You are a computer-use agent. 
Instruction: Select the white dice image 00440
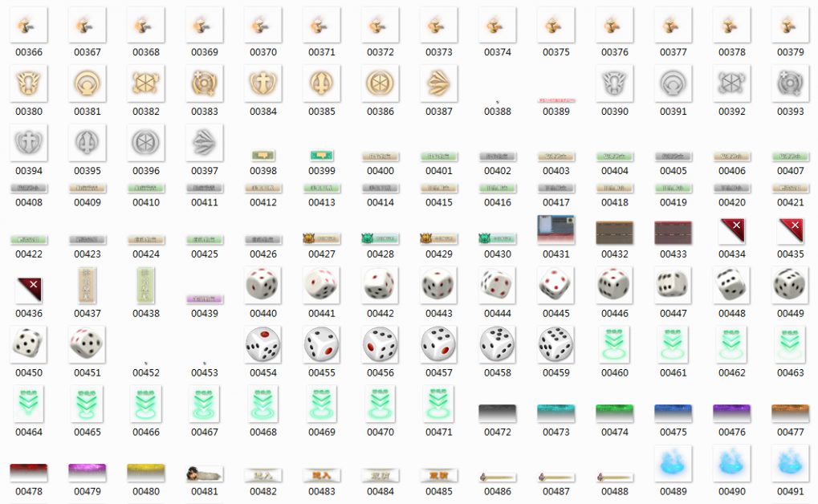pyautogui.click(x=263, y=285)
